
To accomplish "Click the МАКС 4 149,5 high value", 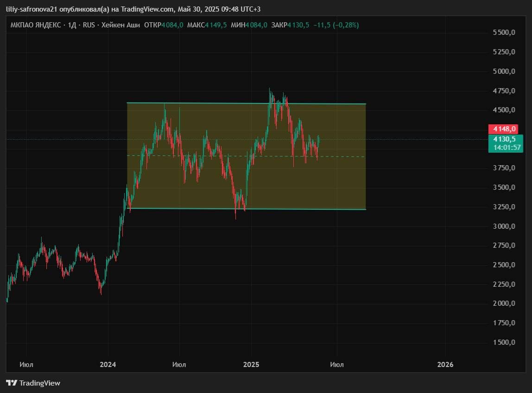I will (207, 25).
